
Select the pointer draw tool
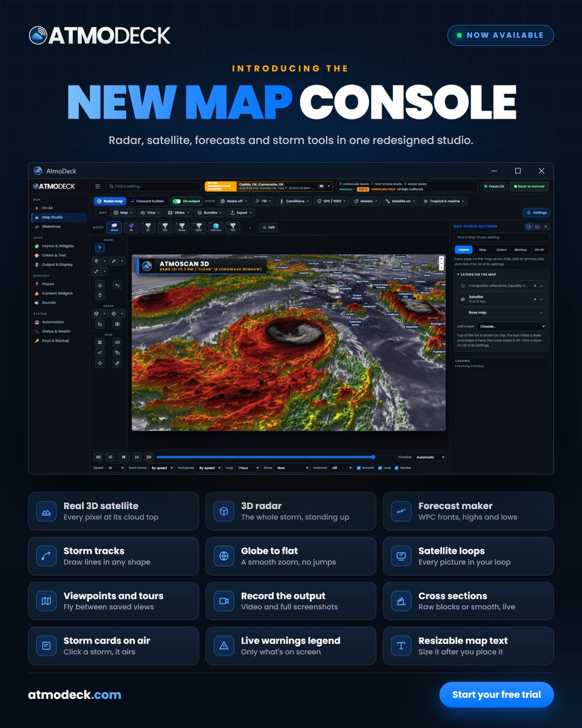pyautogui.click(x=100, y=248)
